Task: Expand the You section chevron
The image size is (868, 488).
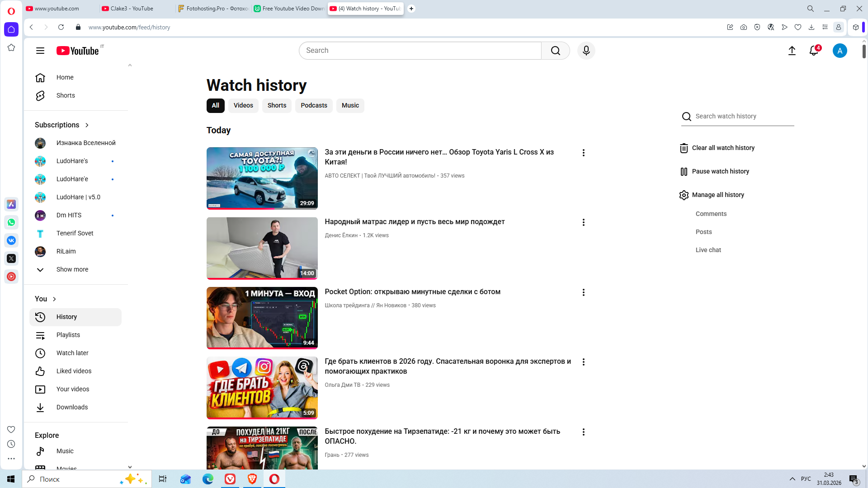Action: coord(54,299)
